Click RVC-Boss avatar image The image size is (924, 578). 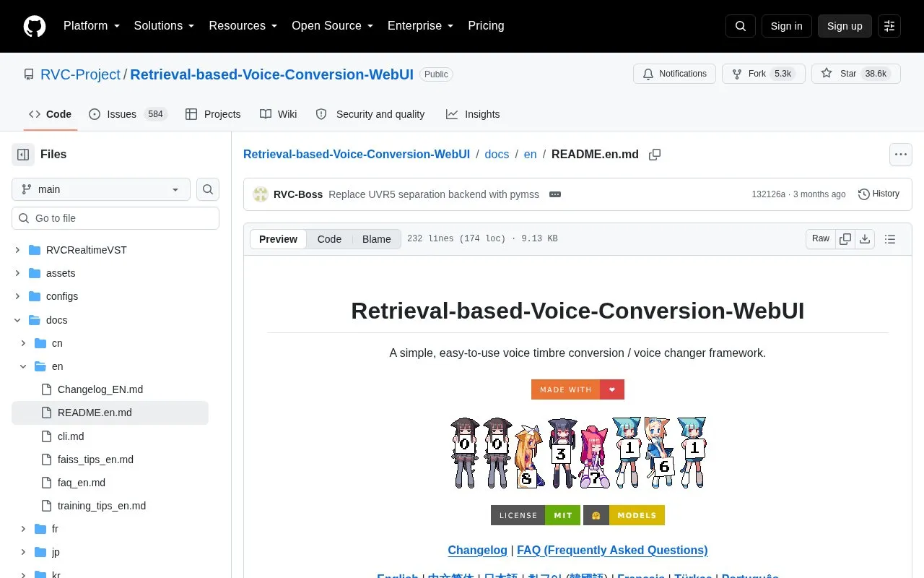(261, 194)
